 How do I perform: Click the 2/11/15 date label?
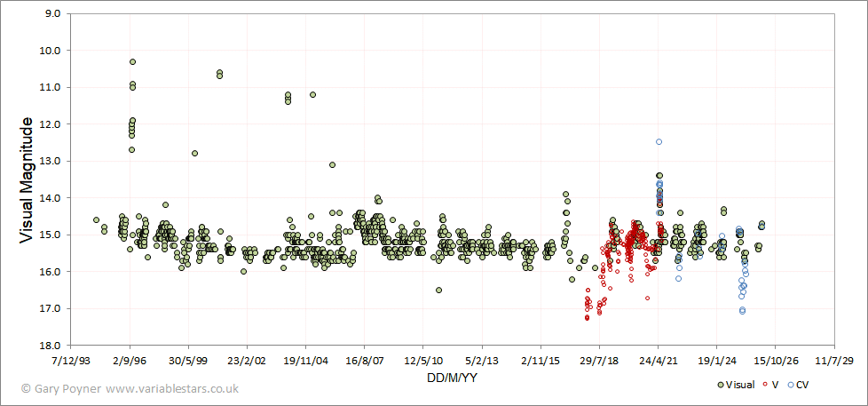point(541,361)
